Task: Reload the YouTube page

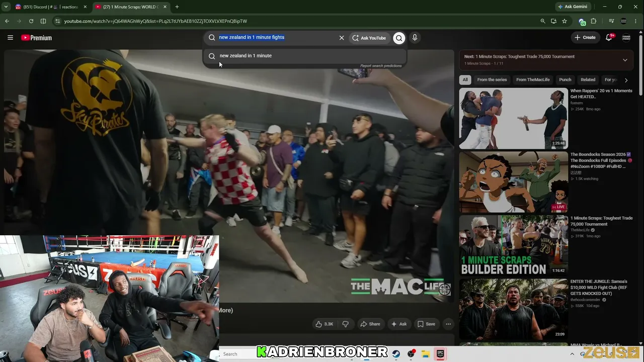Action: (31, 21)
